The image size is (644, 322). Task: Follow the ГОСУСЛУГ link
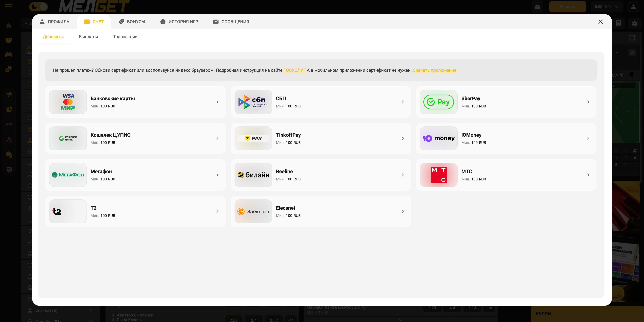click(x=294, y=70)
